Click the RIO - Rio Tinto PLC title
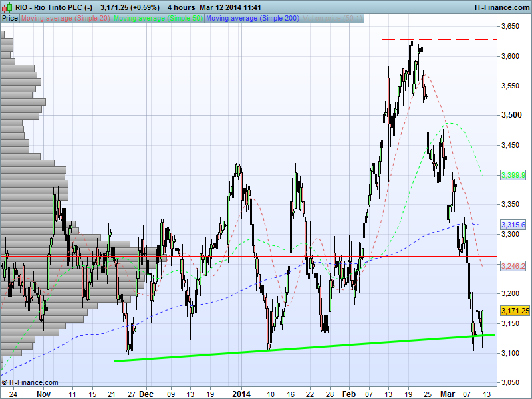The width and height of the screenshot is (532, 399). (54, 7)
